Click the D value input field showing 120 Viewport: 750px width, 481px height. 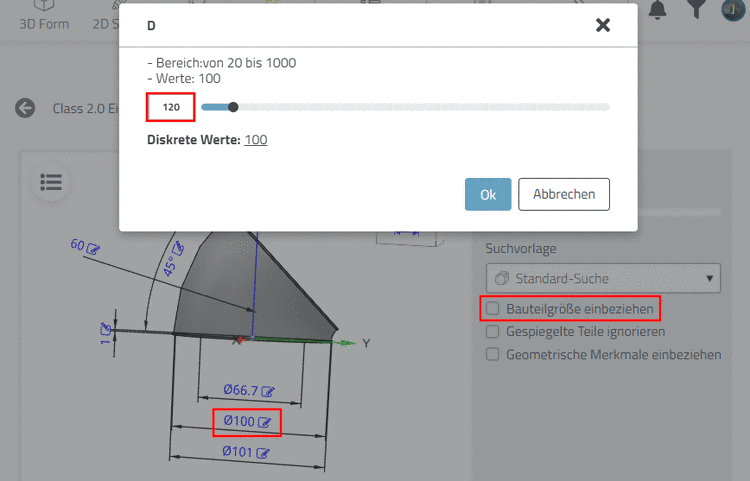click(171, 107)
